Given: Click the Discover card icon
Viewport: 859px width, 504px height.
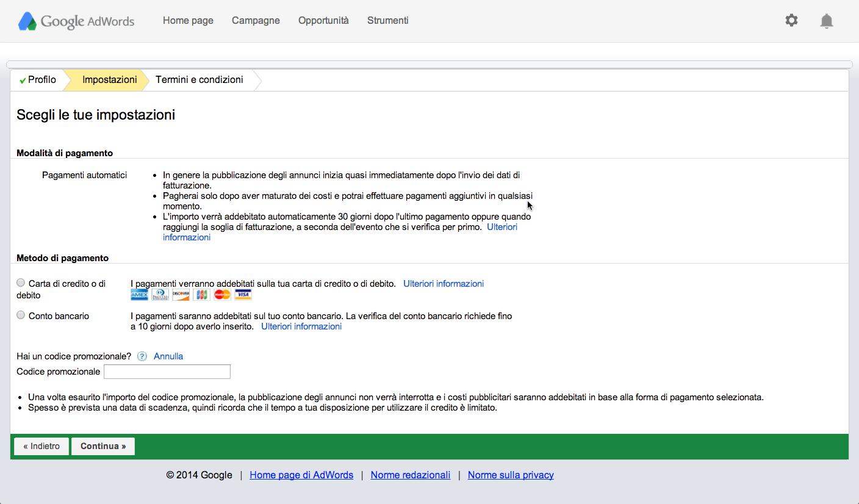Looking at the screenshot, I should (x=181, y=295).
